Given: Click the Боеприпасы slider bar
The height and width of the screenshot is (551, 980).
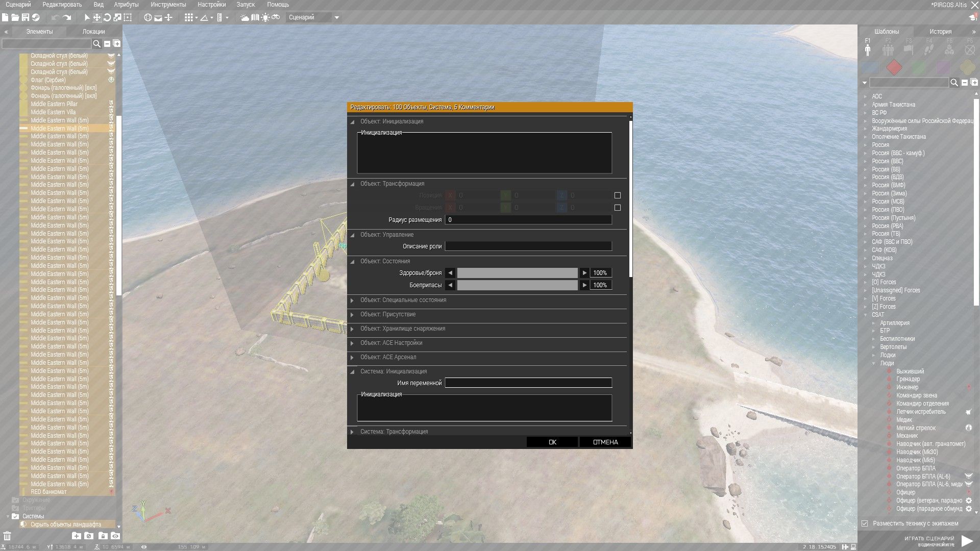Looking at the screenshot, I should click(517, 285).
